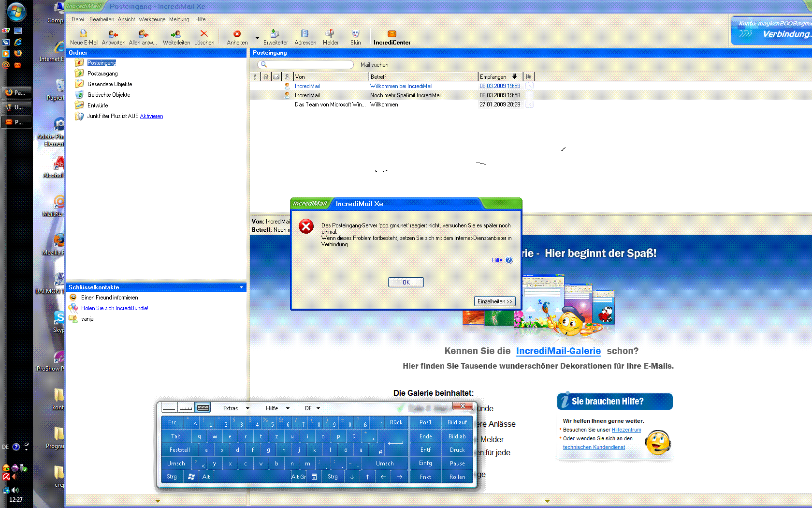The width and height of the screenshot is (812, 508).
Task: Open Hilfe dropdown on on-screen keyboard
Action: 277,408
